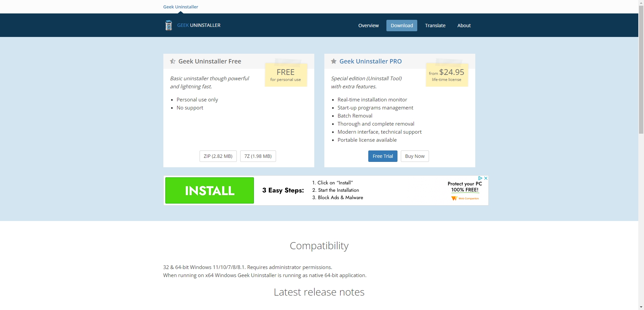This screenshot has width=644, height=310.
Task: Click the 'Start the Installation' ad step
Action: pyautogui.click(x=336, y=190)
